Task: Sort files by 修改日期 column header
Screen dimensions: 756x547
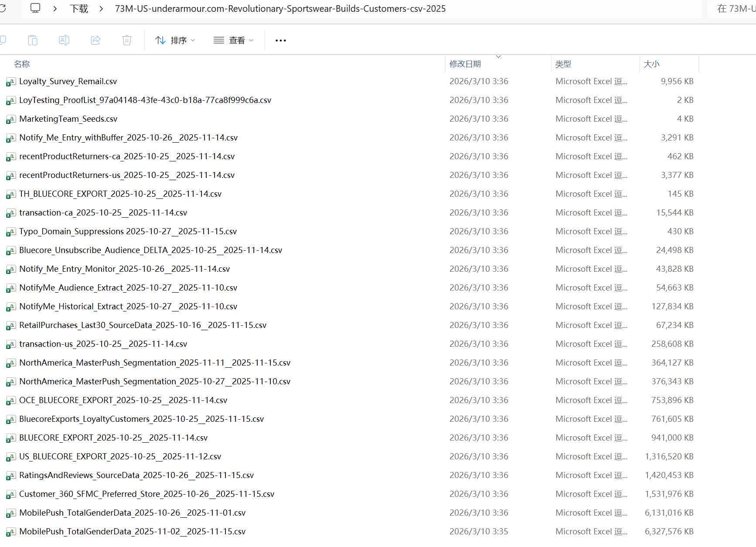Action: pos(465,64)
